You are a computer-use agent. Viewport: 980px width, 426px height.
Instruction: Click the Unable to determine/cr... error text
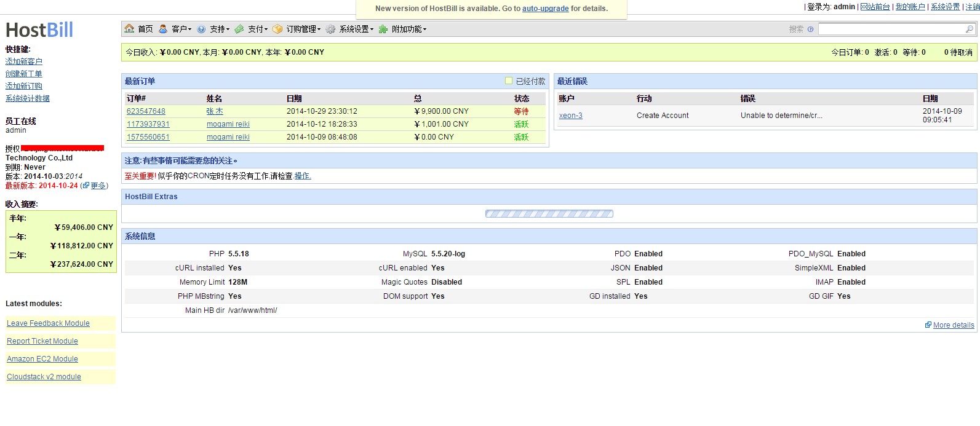click(x=781, y=116)
